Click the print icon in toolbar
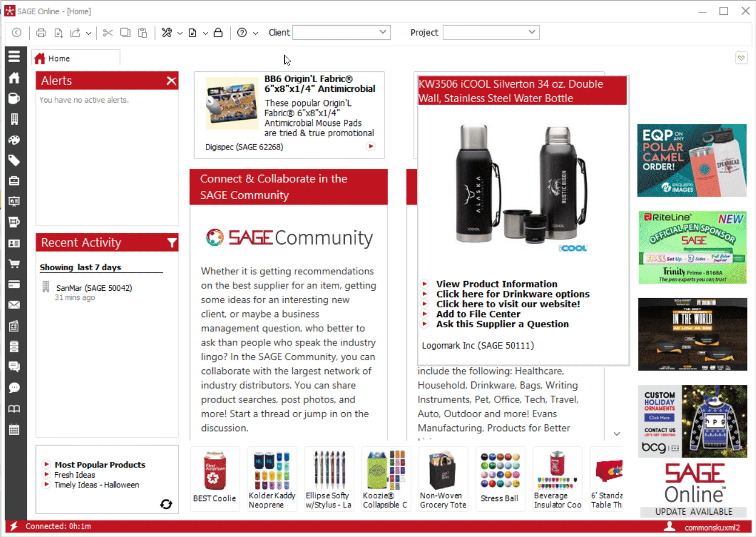The image size is (756, 537). pos(41,33)
